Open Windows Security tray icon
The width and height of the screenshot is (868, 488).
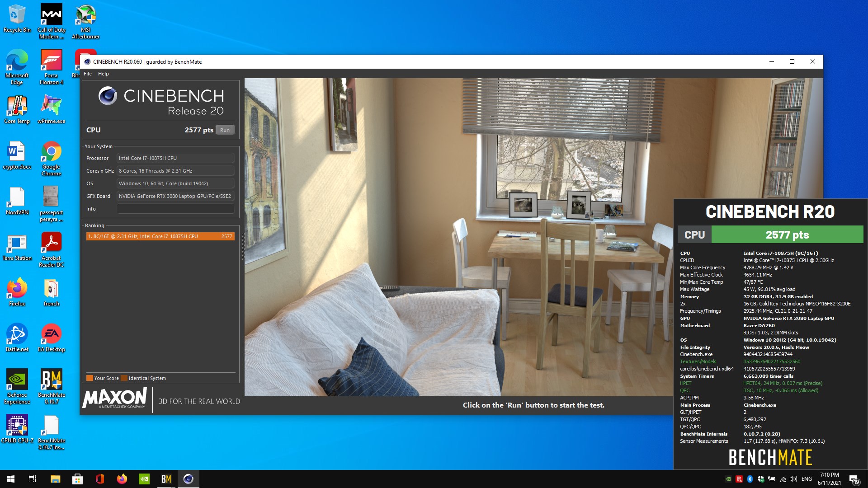761,479
